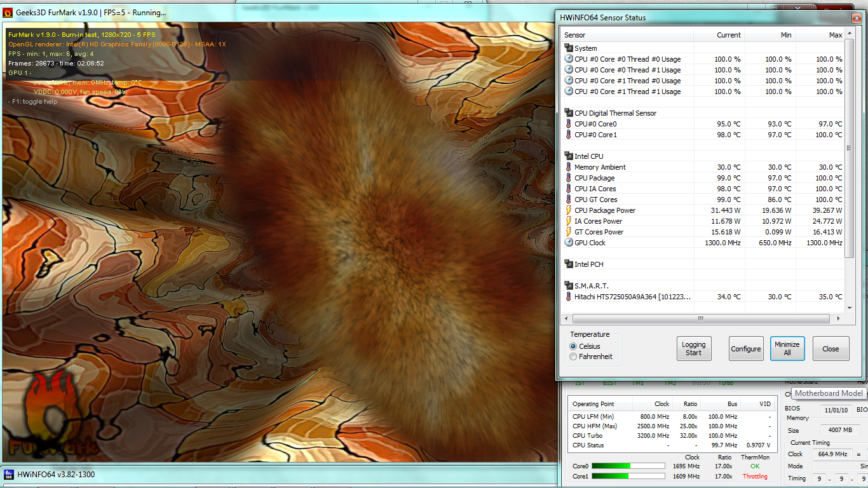Click the Close button in Sensor Status

[x=831, y=349]
